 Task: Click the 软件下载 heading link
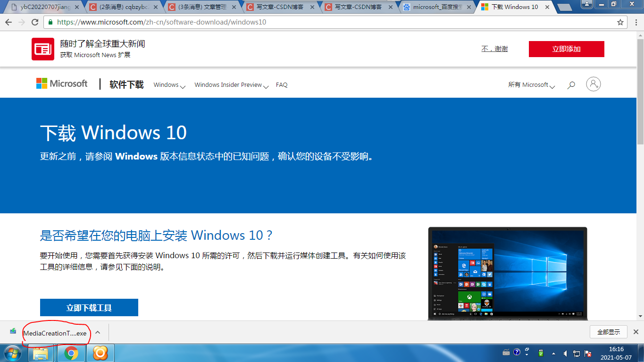126,84
